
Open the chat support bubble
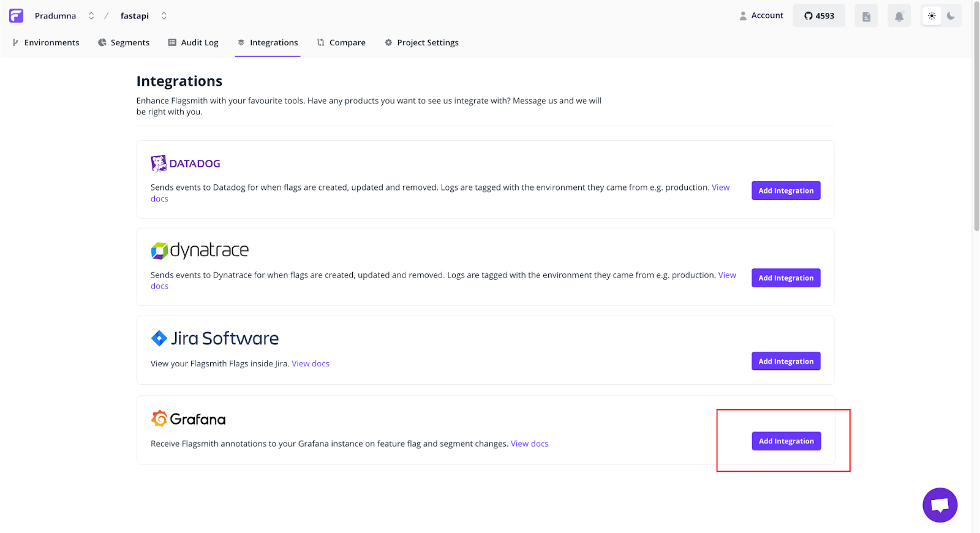(x=940, y=505)
